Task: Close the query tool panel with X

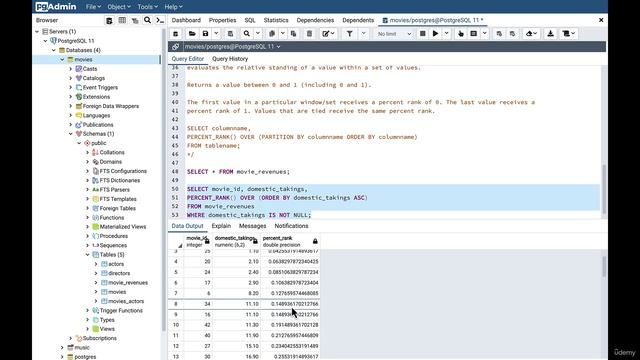Action: [601, 20]
